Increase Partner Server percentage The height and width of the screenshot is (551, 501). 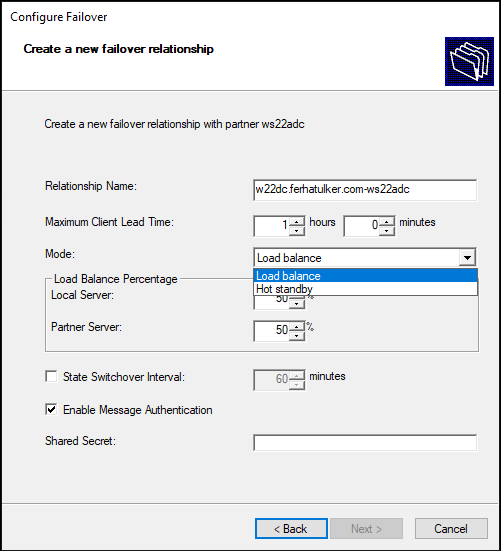297,327
